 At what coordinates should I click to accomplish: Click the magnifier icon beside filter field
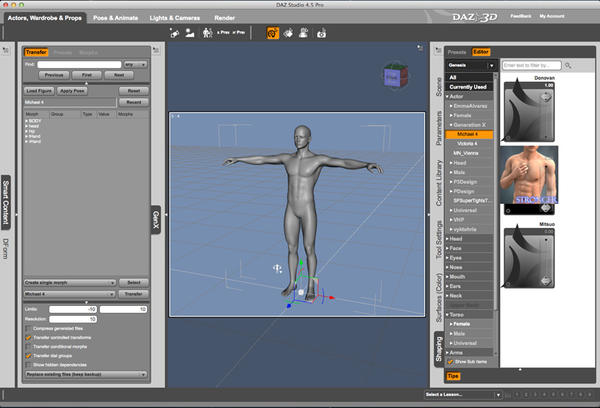pyautogui.click(x=568, y=66)
